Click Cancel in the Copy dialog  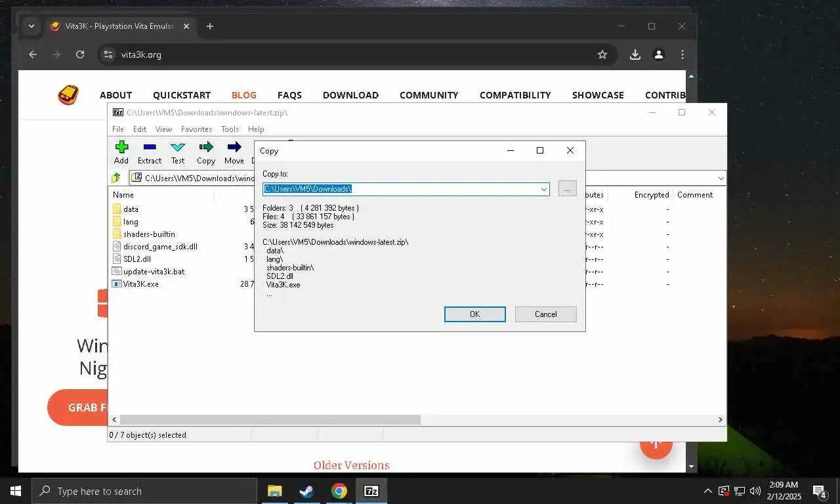545,314
